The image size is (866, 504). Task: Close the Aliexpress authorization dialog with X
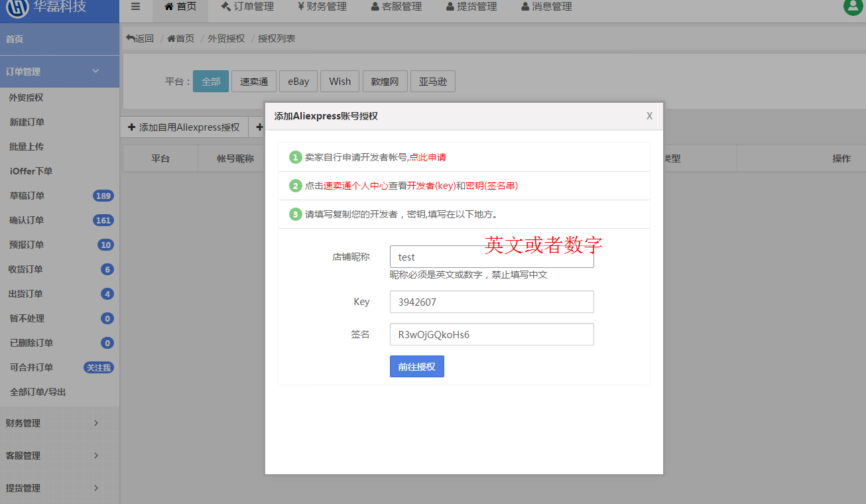[649, 116]
